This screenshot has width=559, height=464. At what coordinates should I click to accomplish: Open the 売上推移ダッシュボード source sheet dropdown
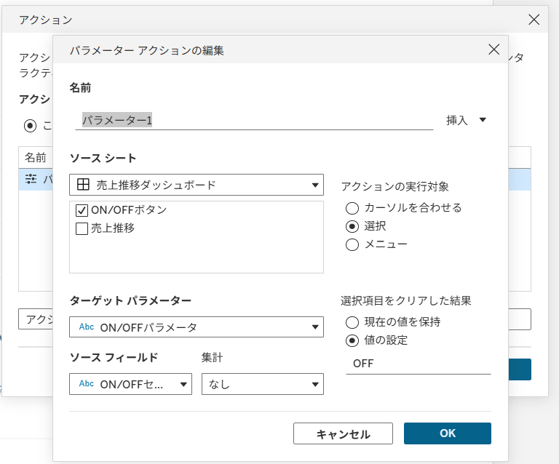coord(196,185)
